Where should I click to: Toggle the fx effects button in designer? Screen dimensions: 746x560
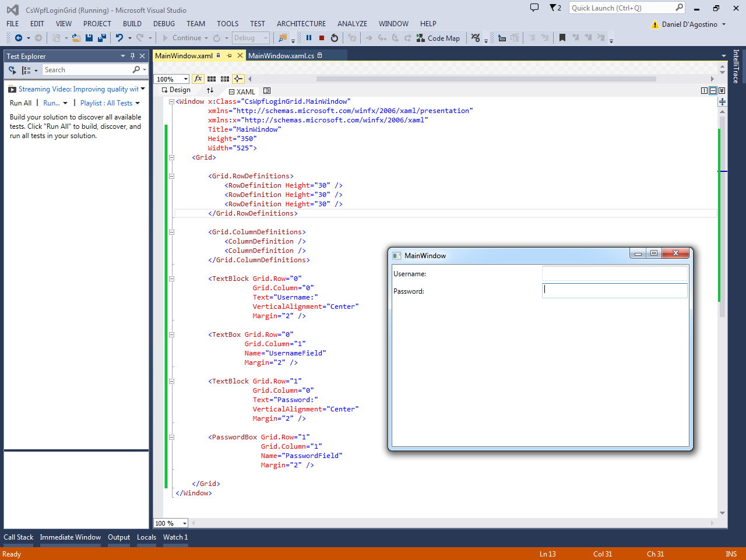[x=198, y=79]
